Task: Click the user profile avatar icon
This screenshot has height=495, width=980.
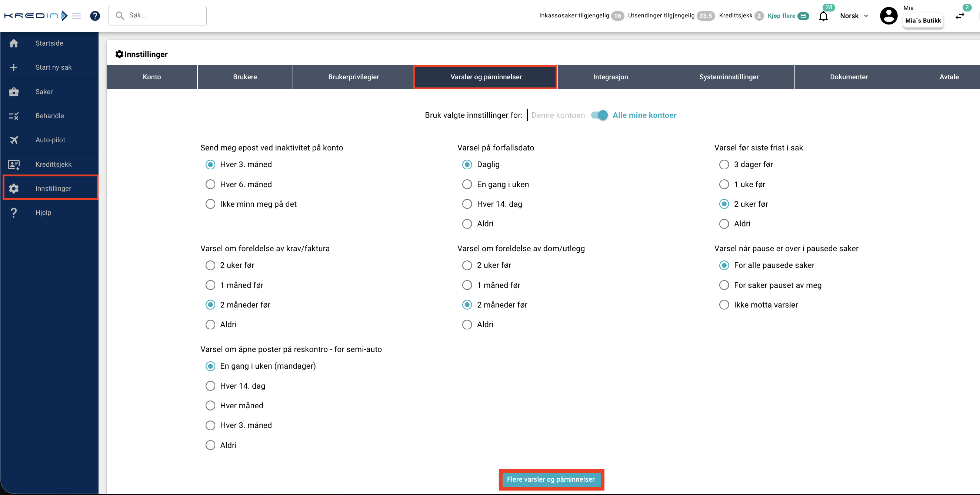Action: (889, 16)
